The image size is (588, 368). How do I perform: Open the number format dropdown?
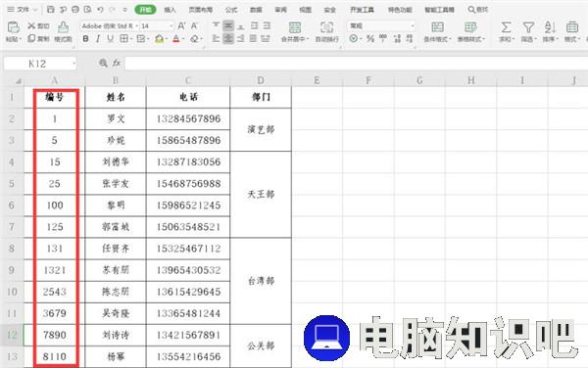pos(413,25)
